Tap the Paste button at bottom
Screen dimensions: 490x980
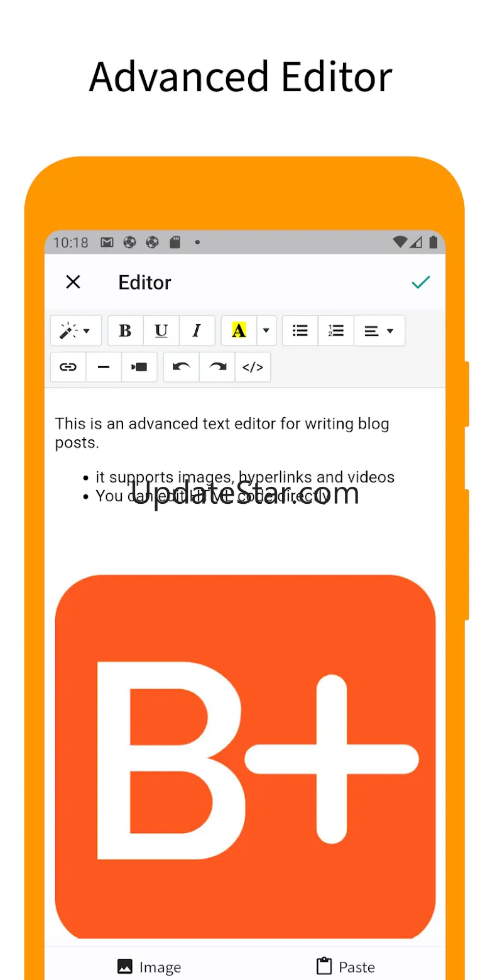tap(346, 967)
